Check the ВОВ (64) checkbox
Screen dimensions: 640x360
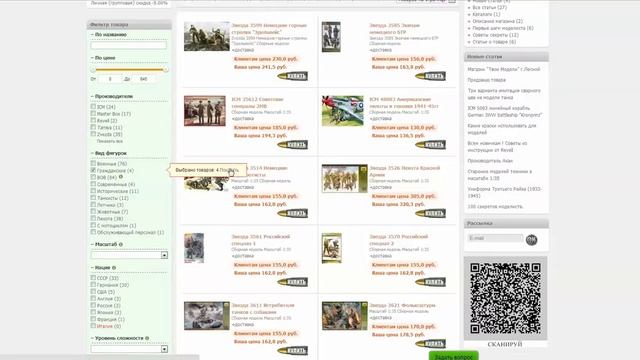pos(93,177)
